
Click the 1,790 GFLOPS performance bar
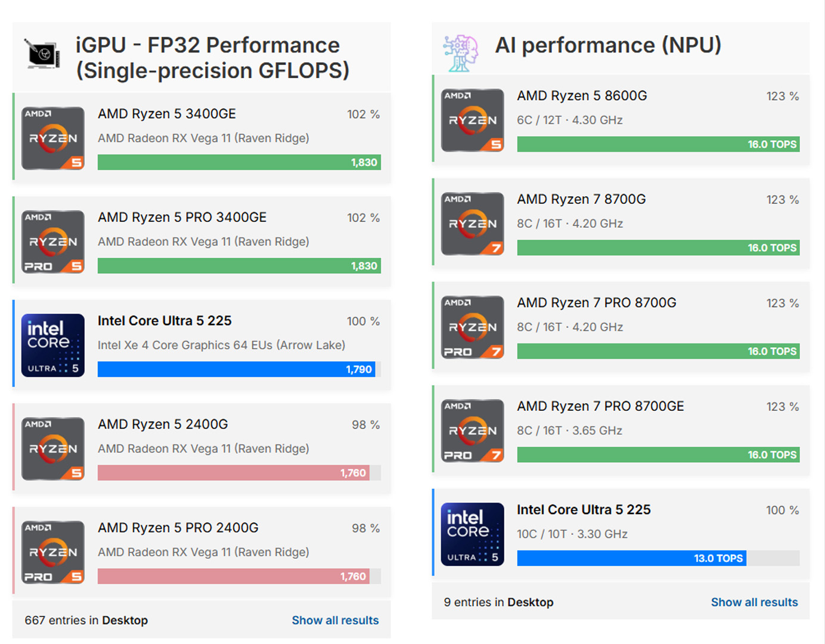pyautogui.click(x=235, y=369)
